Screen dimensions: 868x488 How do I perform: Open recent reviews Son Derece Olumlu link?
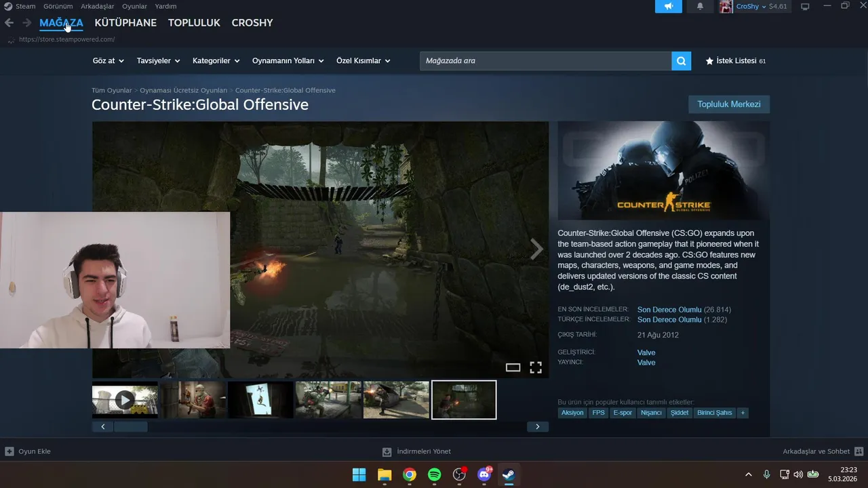point(669,310)
